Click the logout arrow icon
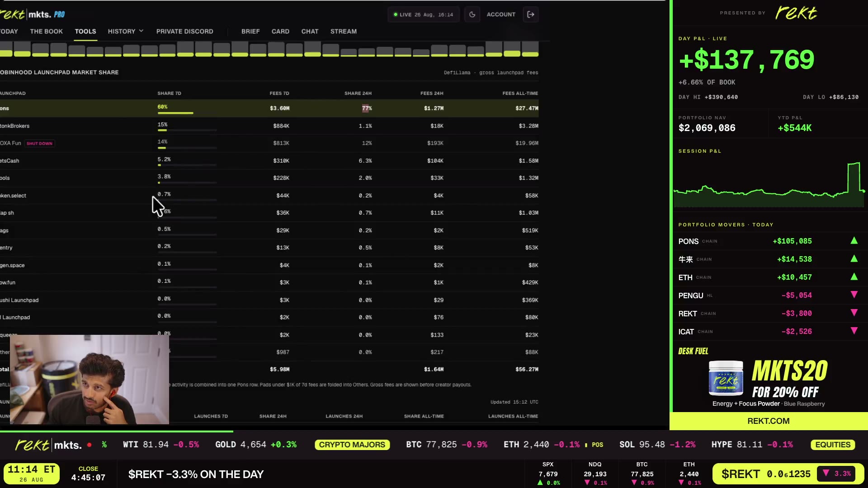Image resolution: width=868 pixels, height=488 pixels. pyautogui.click(x=531, y=14)
